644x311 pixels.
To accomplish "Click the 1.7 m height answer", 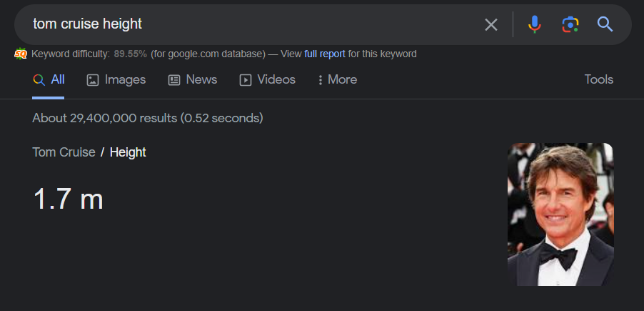I will (69, 199).
